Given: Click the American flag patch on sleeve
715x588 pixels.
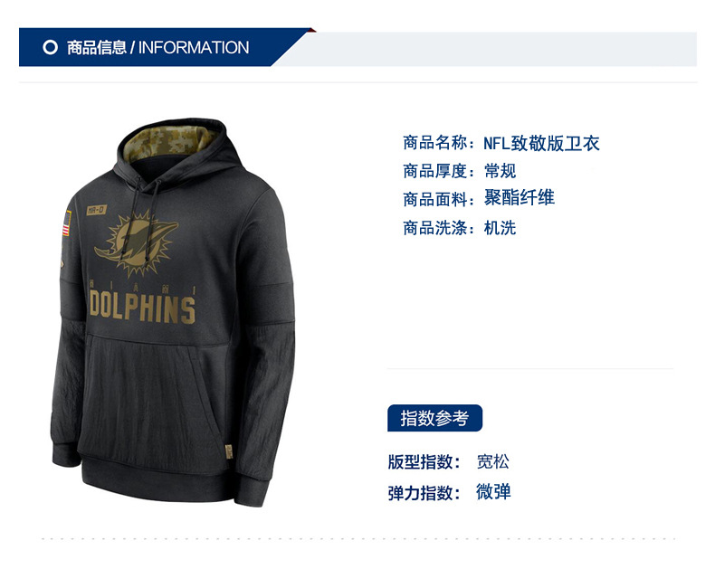Looking at the screenshot, I should click(67, 223).
